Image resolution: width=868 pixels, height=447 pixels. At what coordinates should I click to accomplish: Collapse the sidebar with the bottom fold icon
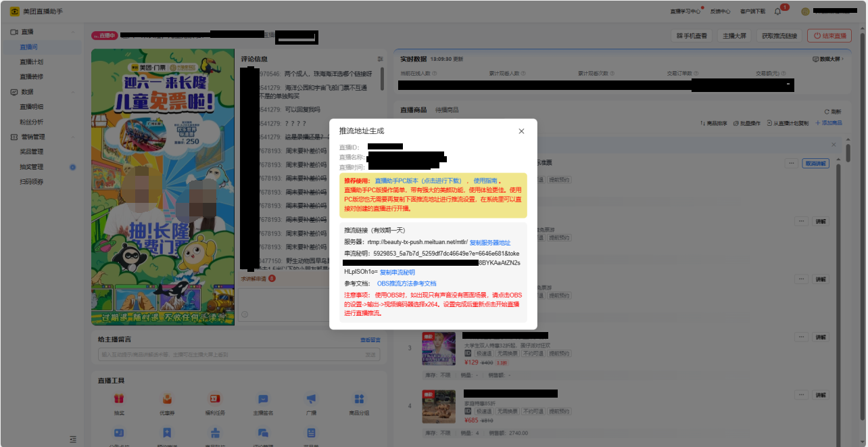72,439
